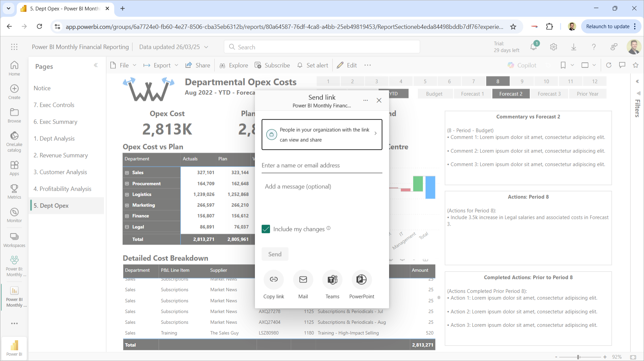Click the download icon in header
The height and width of the screenshot is (361, 644).
point(574,47)
